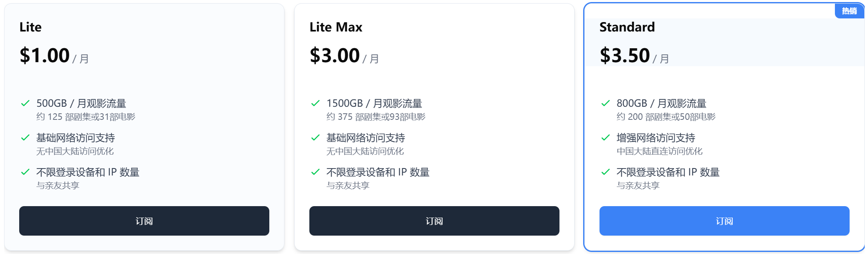Subscribe to the Standard plan via blue button
Image resolution: width=868 pixels, height=254 pixels.
coord(724,221)
